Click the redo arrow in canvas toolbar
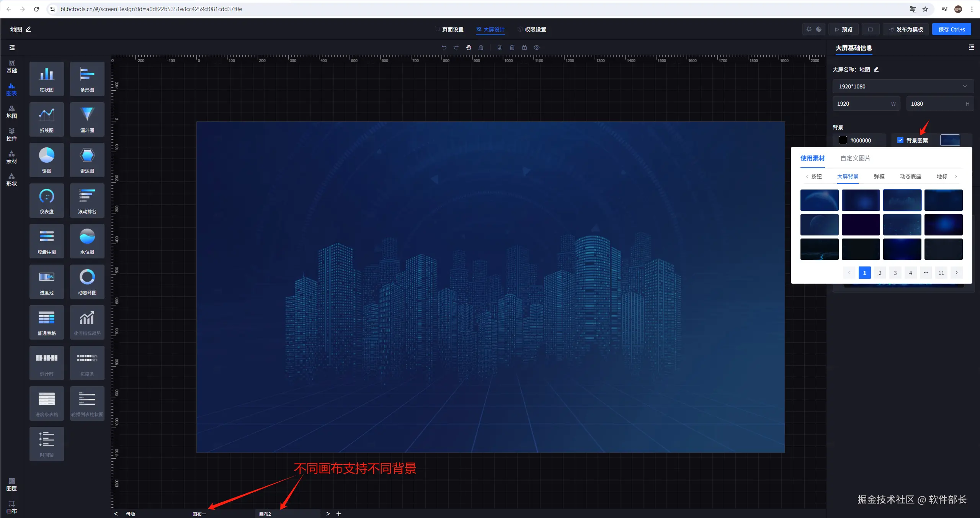 [456, 47]
